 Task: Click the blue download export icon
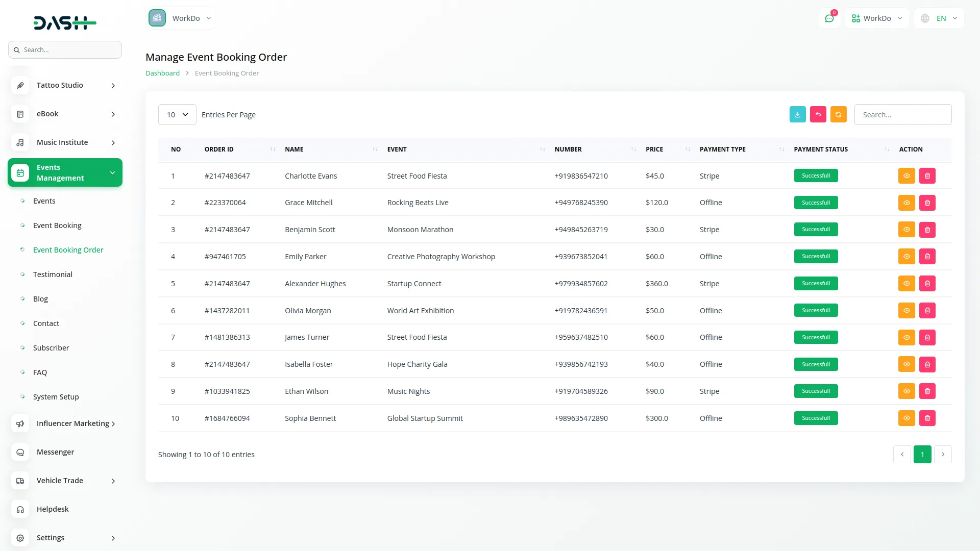[x=797, y=115]
